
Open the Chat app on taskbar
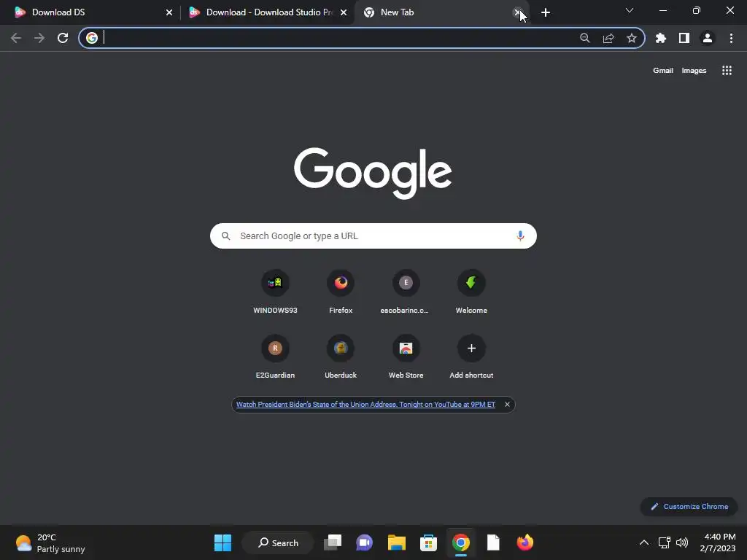pos(365,542)
